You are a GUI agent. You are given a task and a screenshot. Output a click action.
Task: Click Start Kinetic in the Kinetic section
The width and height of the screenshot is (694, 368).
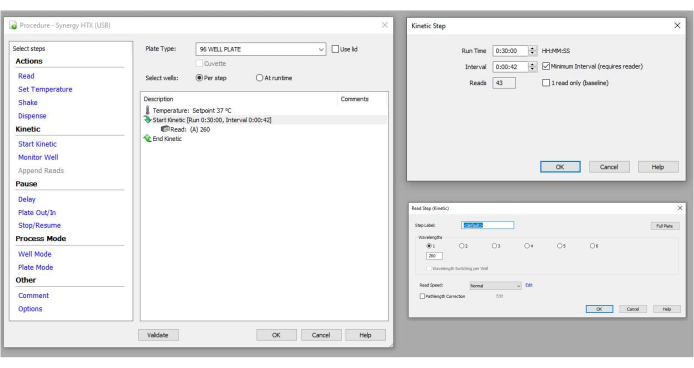click(37, 144)
